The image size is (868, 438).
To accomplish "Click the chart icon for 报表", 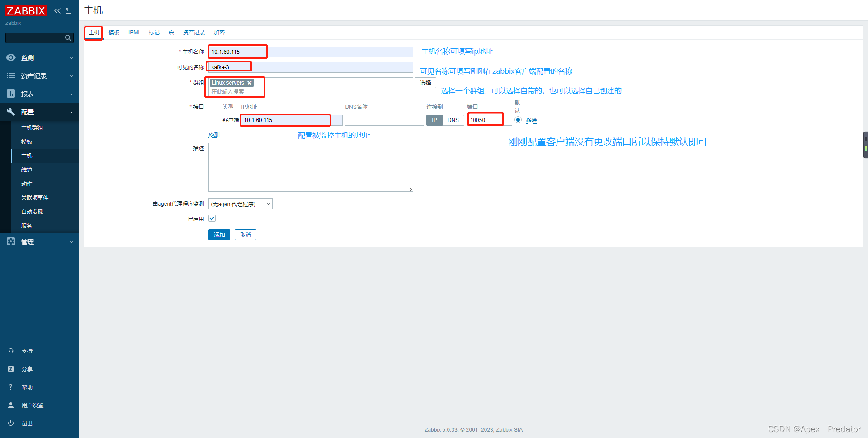I will tap(11, 94).
